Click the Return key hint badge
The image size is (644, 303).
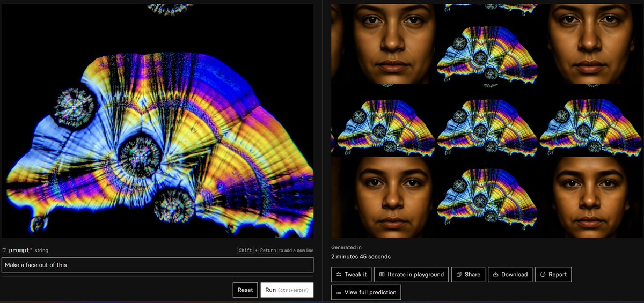coord(268,250)
